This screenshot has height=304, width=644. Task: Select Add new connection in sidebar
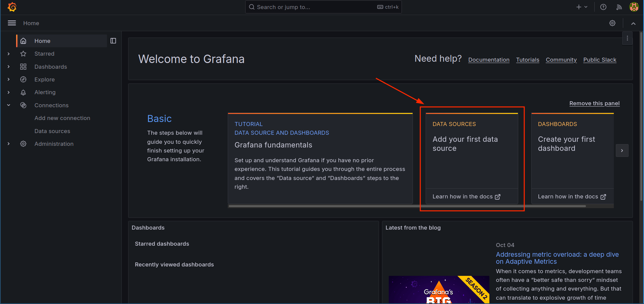pyautogui.click(x=62, y=118)
